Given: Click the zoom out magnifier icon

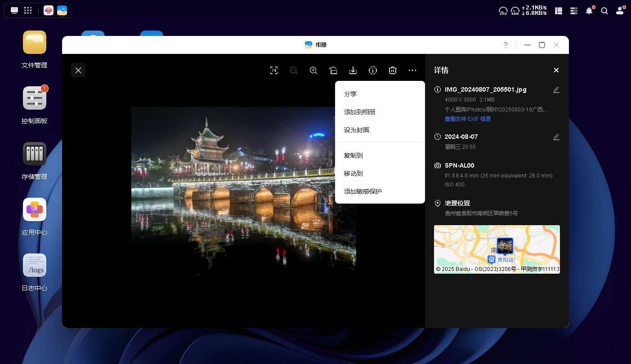Looking at the screenshot, I should [294, 70].
